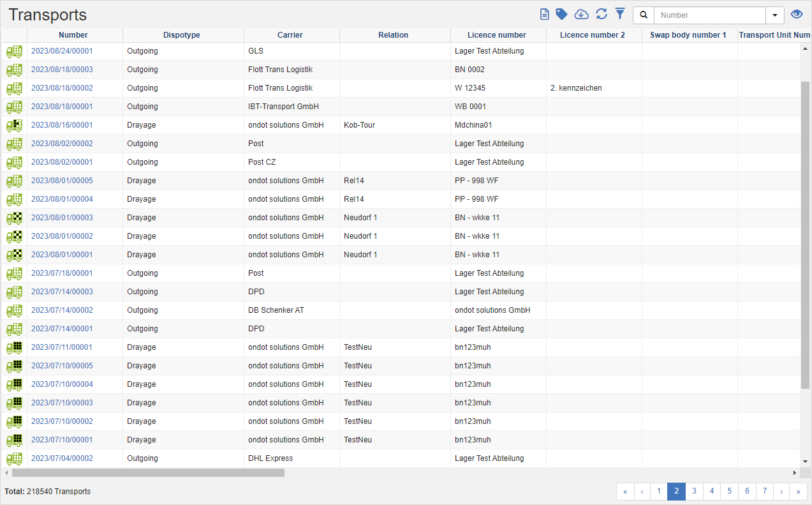This screenshot has width=812, height=505.
Task: Open the cloud export download icon
Action: pos(581,13)
